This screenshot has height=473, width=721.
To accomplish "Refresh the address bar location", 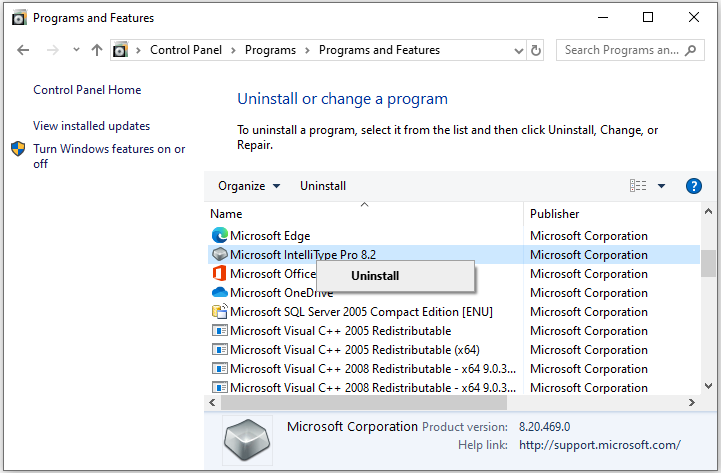I will point(536,50).
